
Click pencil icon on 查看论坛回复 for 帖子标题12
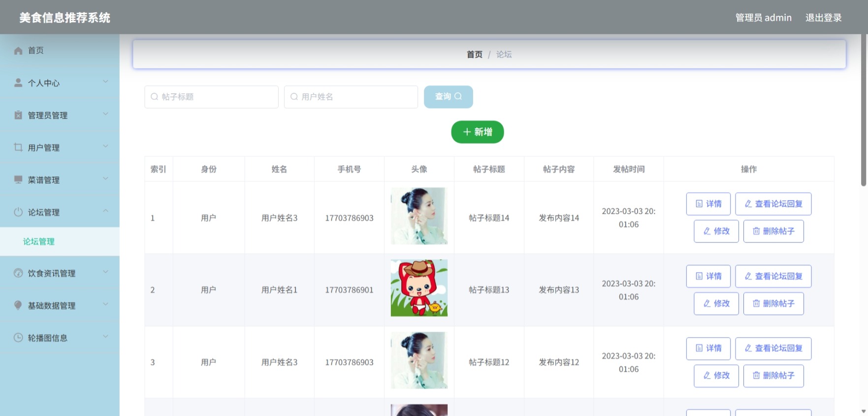coord(748,348)
